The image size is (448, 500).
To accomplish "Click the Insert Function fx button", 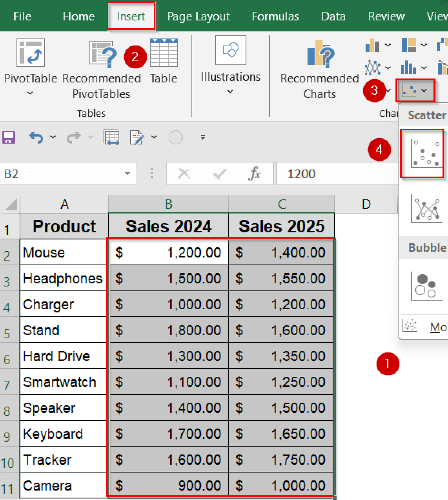I will pos(254,173).
